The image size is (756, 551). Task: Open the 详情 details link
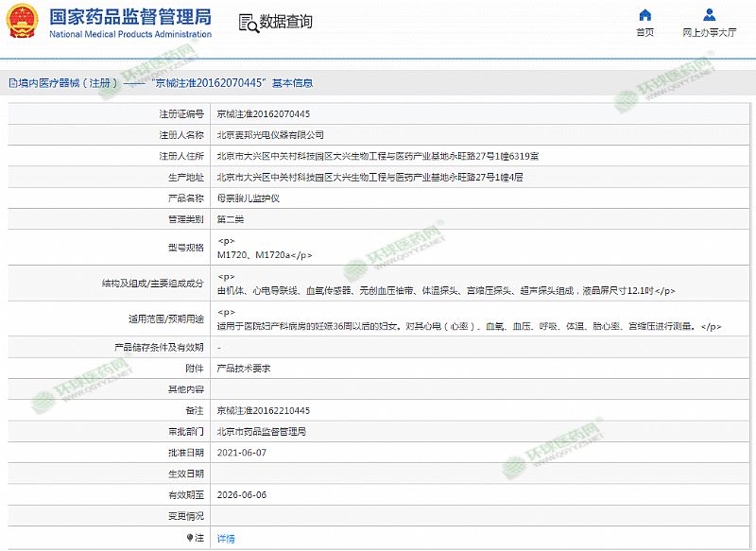pos(226,538)
